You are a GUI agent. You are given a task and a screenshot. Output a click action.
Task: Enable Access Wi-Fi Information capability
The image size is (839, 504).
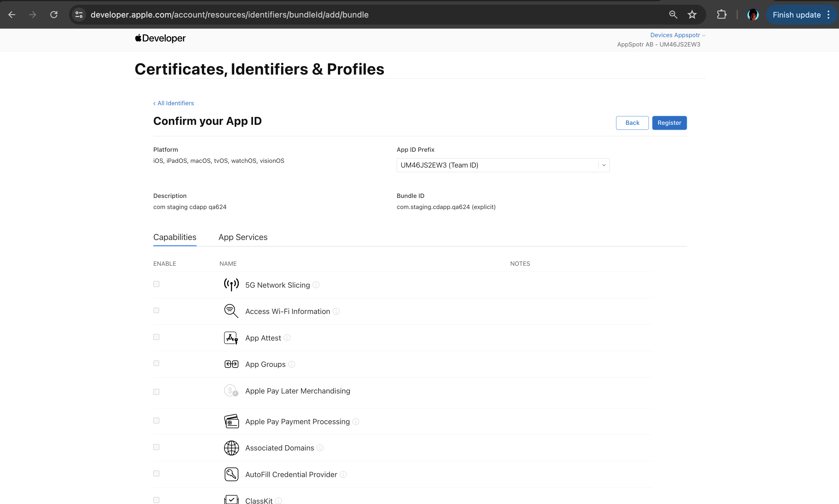click(x=156, y=310)
